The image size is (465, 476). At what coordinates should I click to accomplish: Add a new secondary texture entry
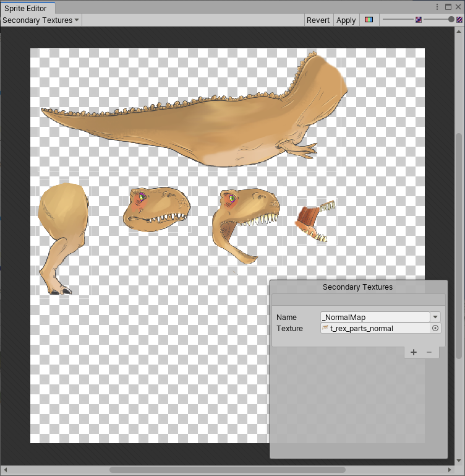coord(414,352)
